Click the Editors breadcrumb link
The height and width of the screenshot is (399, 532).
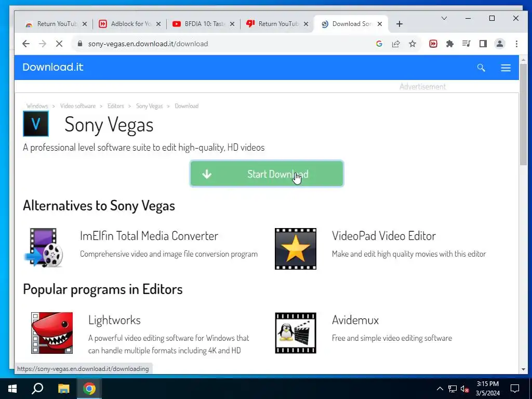point(116,106)
